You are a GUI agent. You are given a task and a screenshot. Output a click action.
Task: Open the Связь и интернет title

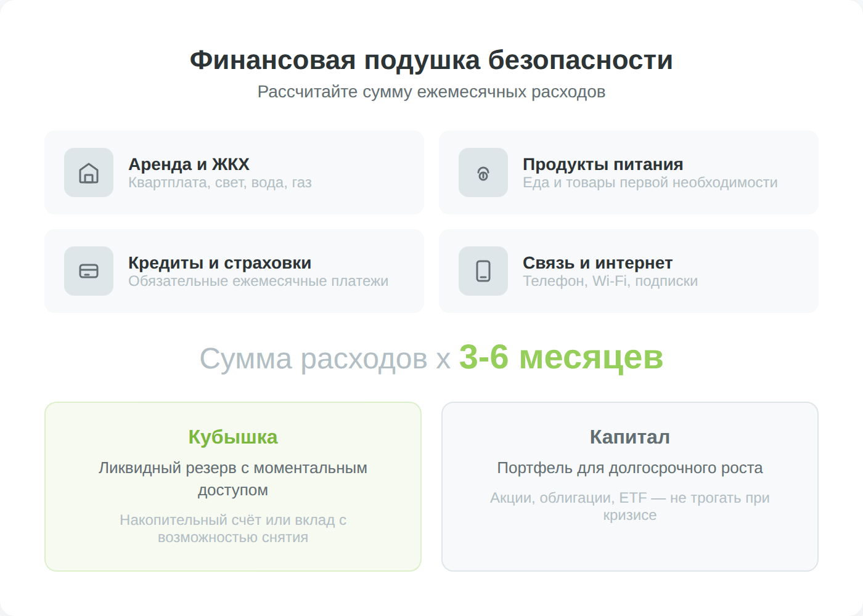(597, 263)
